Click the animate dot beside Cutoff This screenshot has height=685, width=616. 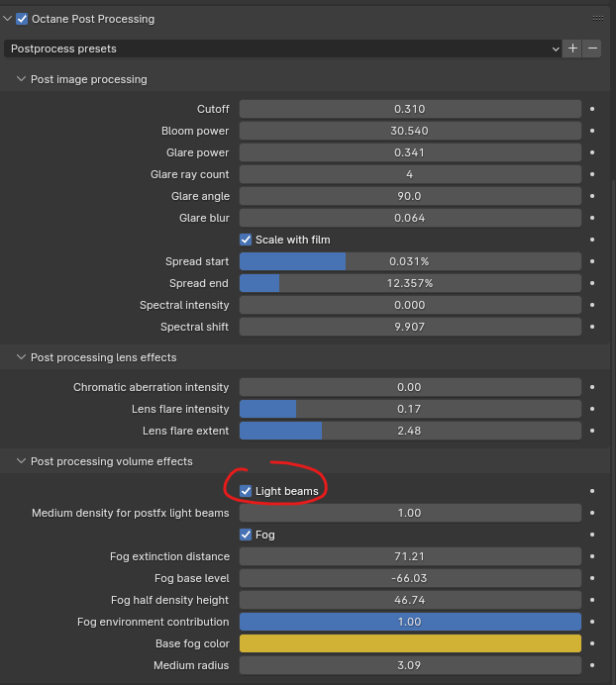click(592, 109)
